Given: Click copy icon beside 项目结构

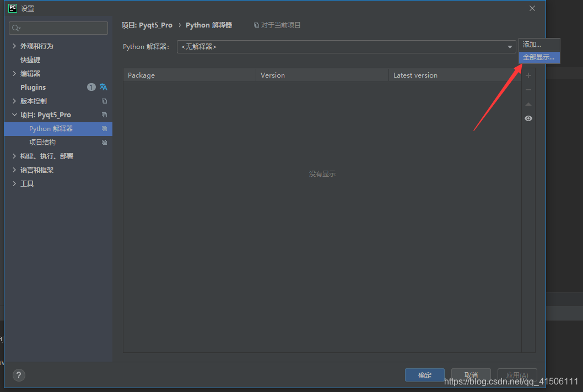Looking at the screenshot, I should point(105,142).
